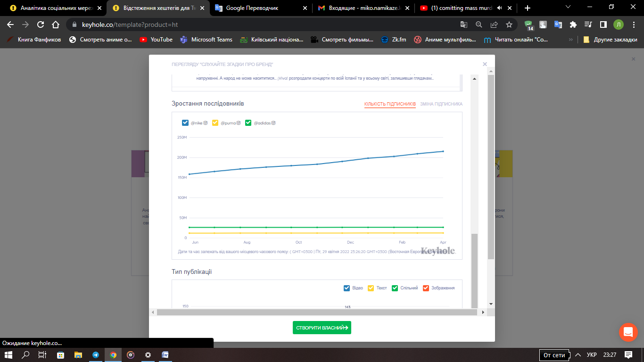
Task: Open the Київський націона... bookmark
Action: click(x=272, y=40)
